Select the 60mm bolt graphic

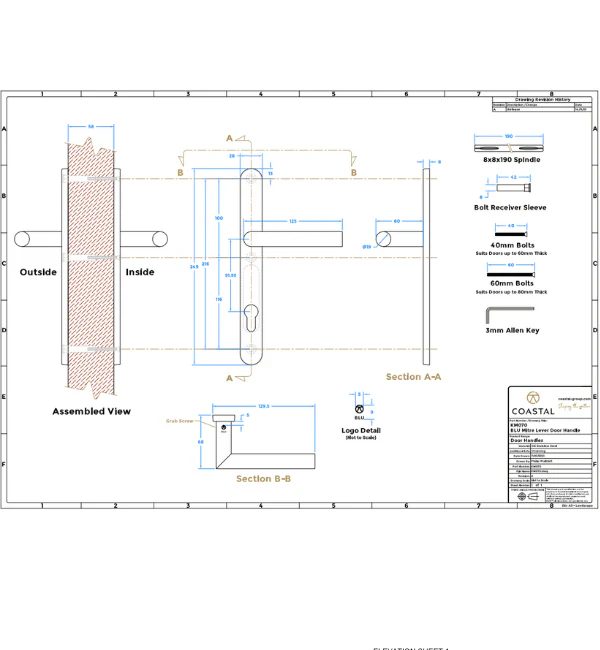click(512, 273)
